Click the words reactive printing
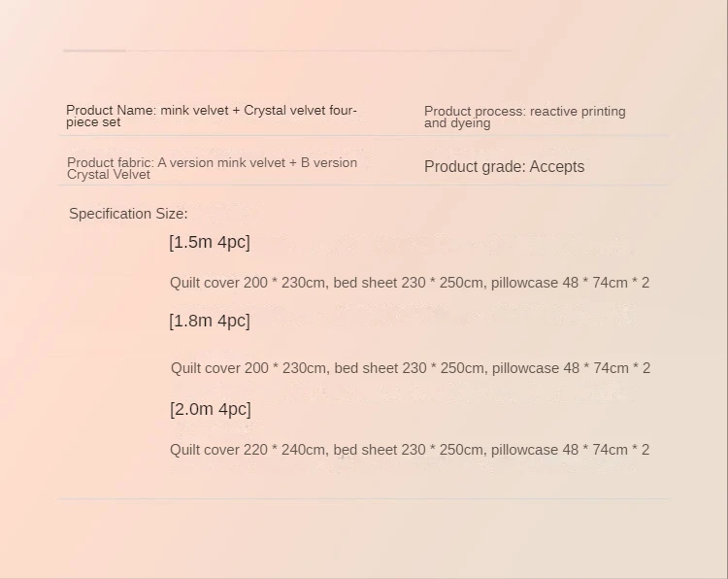728x579 pixels. point(578,112)
